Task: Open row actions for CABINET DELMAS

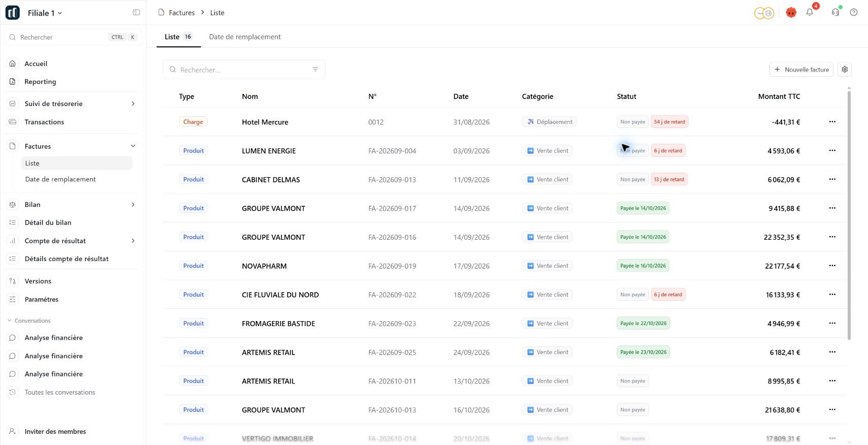Action: pyautogui.click(x=832, y=179)
